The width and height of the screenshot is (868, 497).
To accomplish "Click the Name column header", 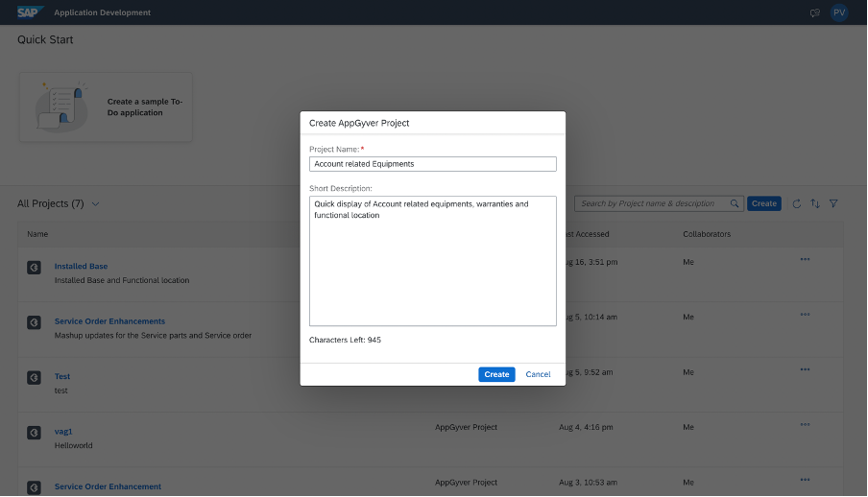I will [x=37, y=234].
